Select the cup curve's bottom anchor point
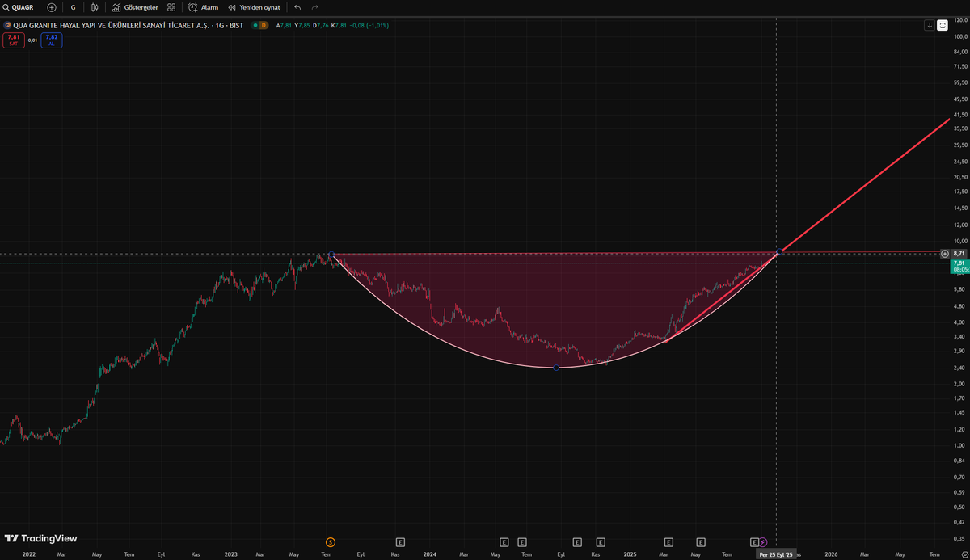The width and height of the screenshot is (970, 560). (556, 368)
